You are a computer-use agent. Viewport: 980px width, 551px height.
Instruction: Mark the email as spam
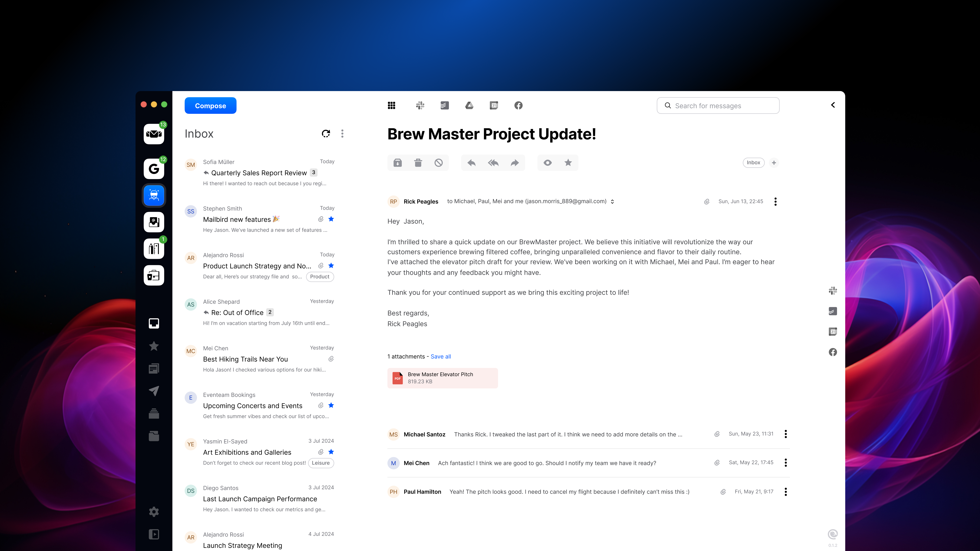point(439,163)
